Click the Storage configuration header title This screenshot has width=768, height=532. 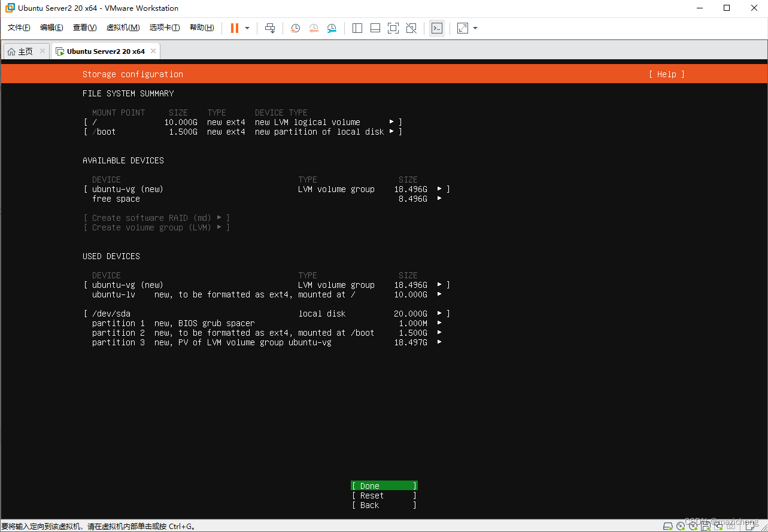pyautogui.click(x=133, y=74)
